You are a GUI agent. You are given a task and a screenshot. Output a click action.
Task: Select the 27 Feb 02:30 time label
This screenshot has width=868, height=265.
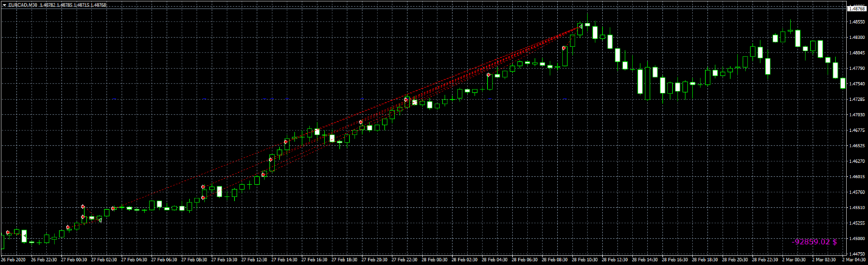point(104,260)
